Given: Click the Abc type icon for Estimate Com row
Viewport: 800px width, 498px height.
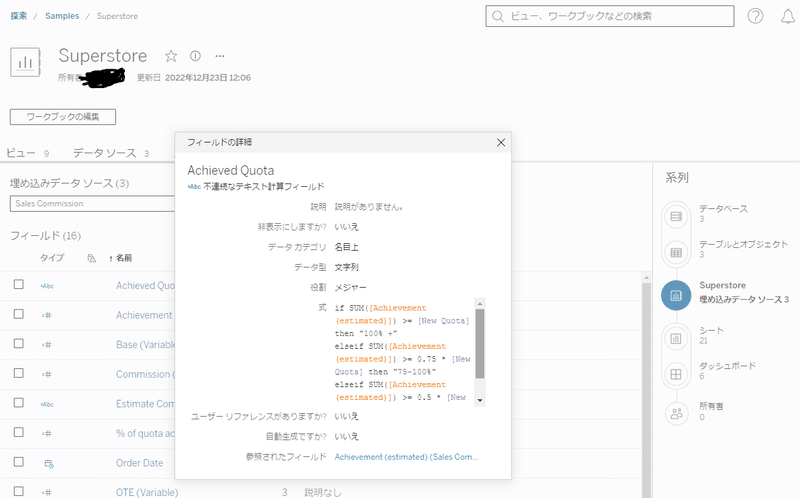Looking at the screenshot, I should click(x=47, y=404).
